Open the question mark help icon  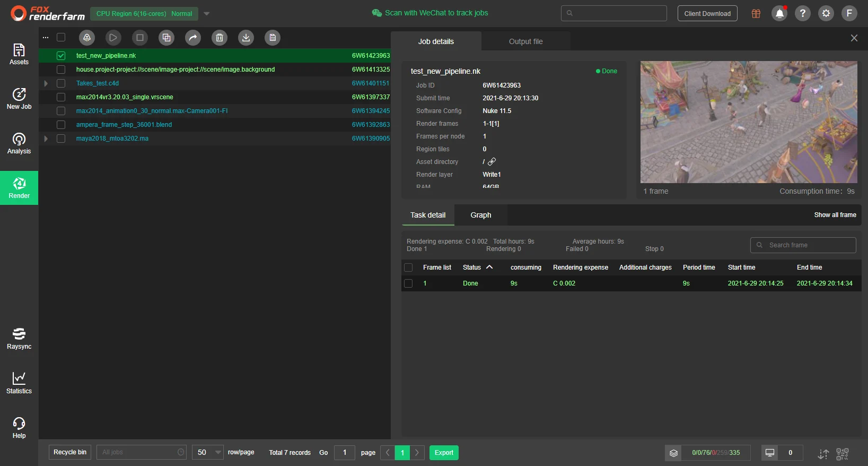click(803, 13)
